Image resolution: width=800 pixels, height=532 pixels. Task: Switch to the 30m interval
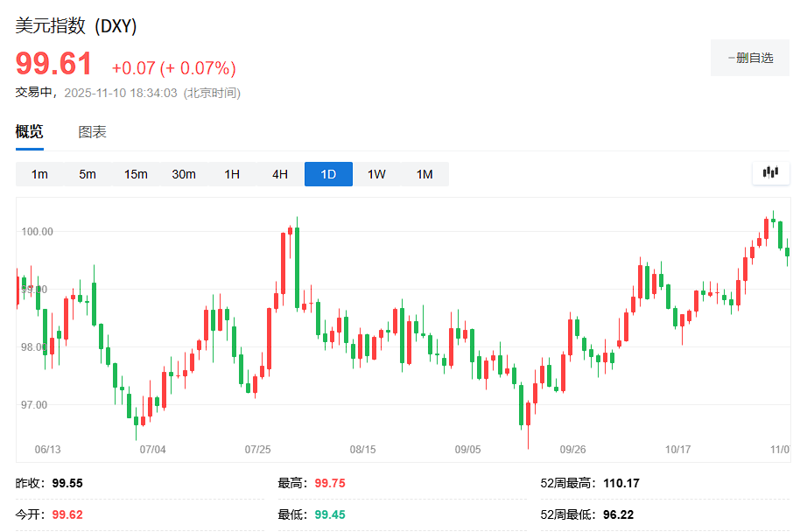[184, 174]
